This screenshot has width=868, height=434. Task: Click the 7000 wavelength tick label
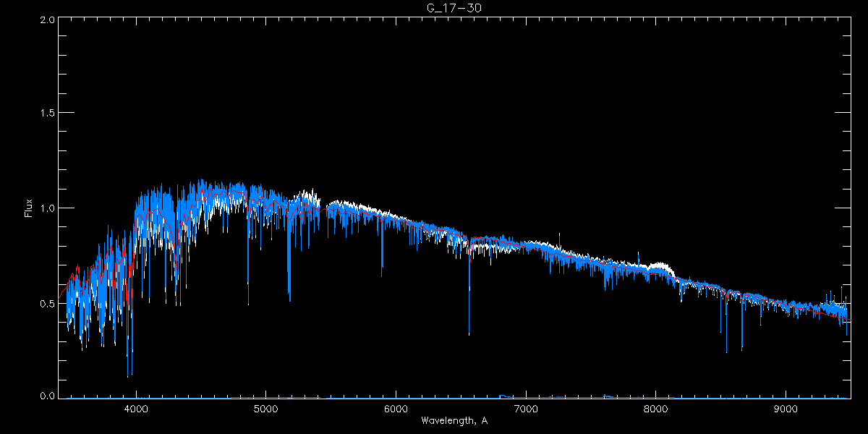pyautogui.click(x=526, y=409)
